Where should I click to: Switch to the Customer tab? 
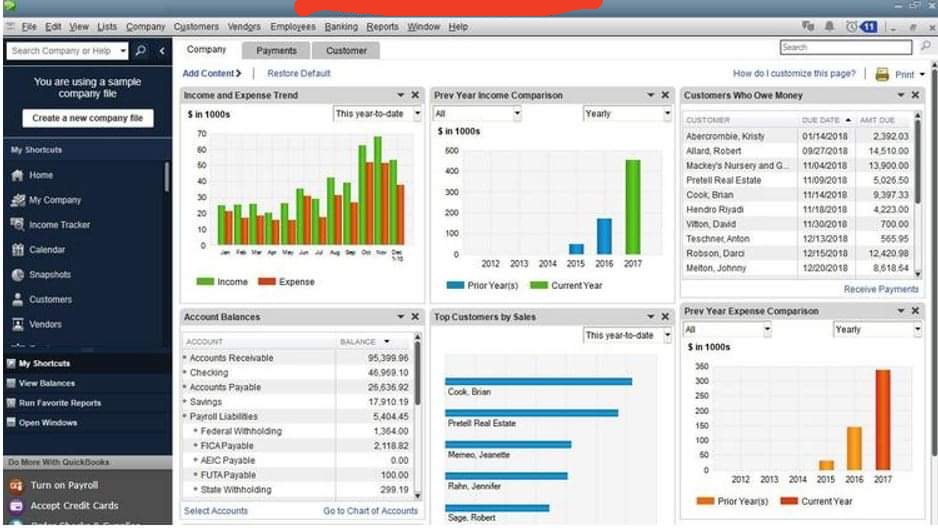[x=346, y=51]
